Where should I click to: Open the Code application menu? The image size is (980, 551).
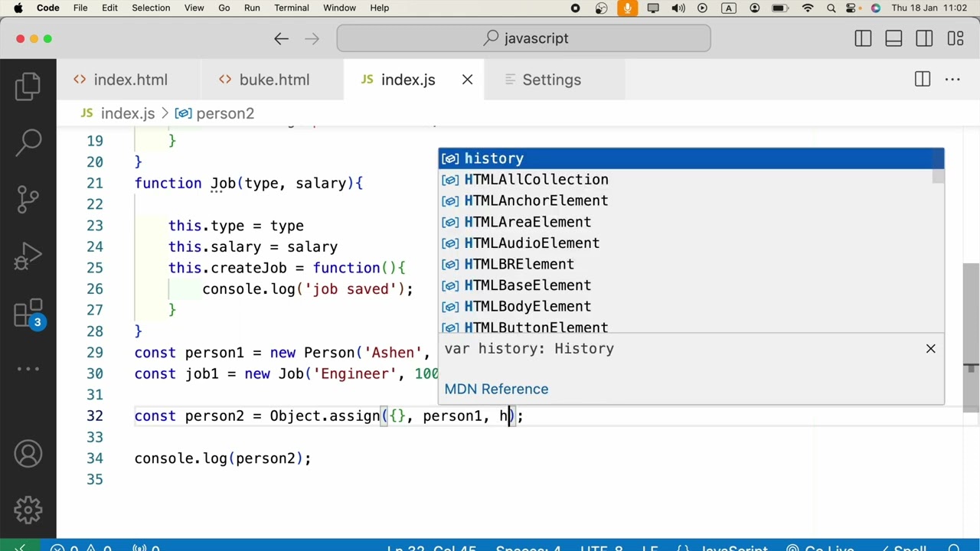pos(47,8)
